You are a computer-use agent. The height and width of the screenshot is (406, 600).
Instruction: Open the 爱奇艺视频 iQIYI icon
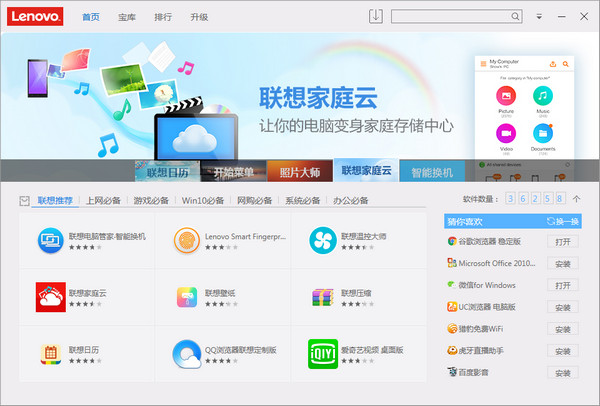pos(322,355)
